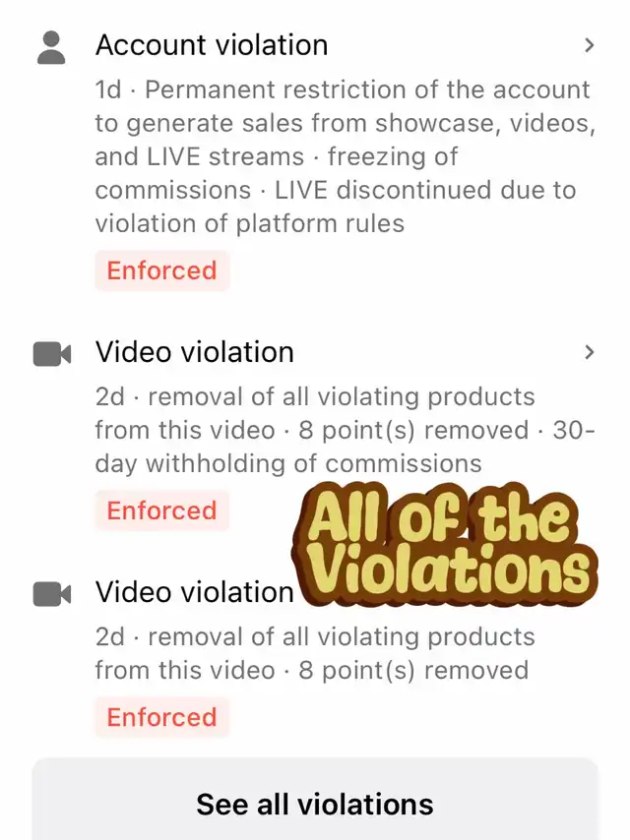
Task: Click the LIVE discontinued due to violation text
Action: [336, 207]
